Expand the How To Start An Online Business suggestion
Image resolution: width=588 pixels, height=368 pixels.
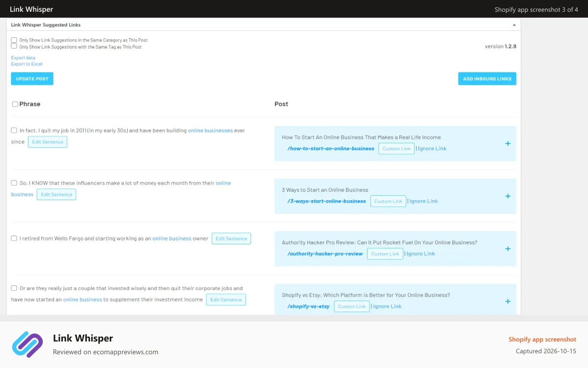[x=508, y=144]
